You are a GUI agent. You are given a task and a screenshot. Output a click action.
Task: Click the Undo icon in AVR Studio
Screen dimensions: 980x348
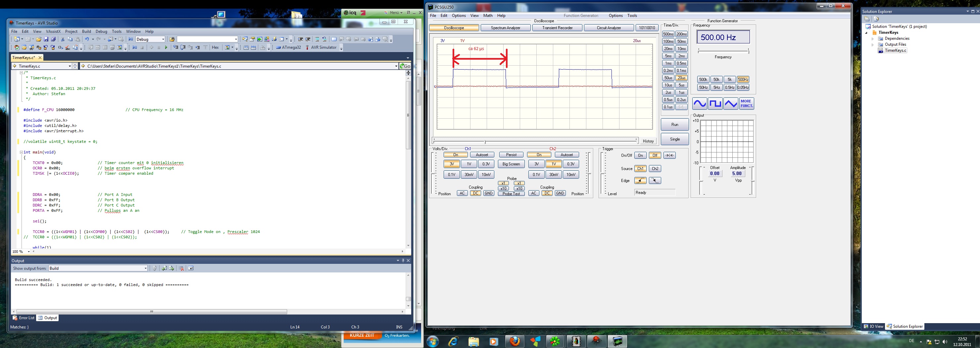pyautogui.click(x=87, y=39)
